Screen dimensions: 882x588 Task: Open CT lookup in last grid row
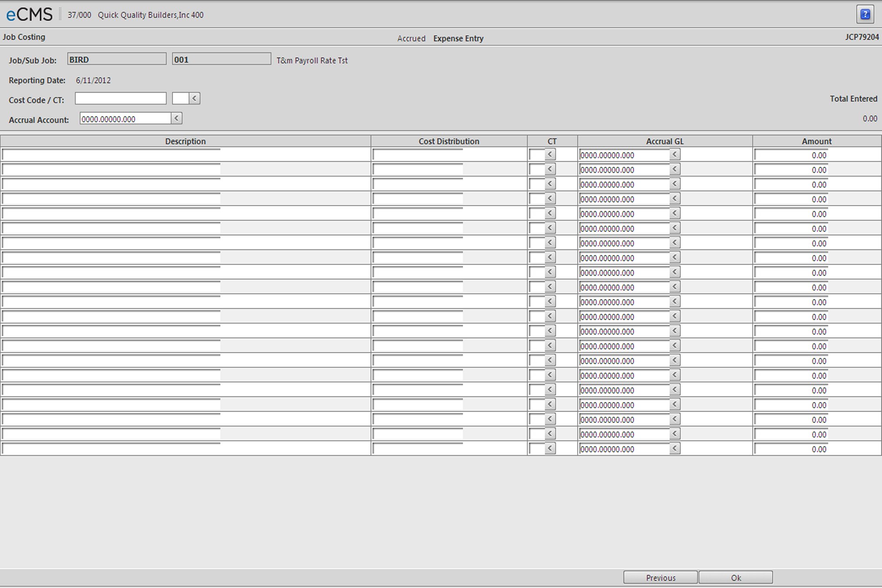click(550, 449)
